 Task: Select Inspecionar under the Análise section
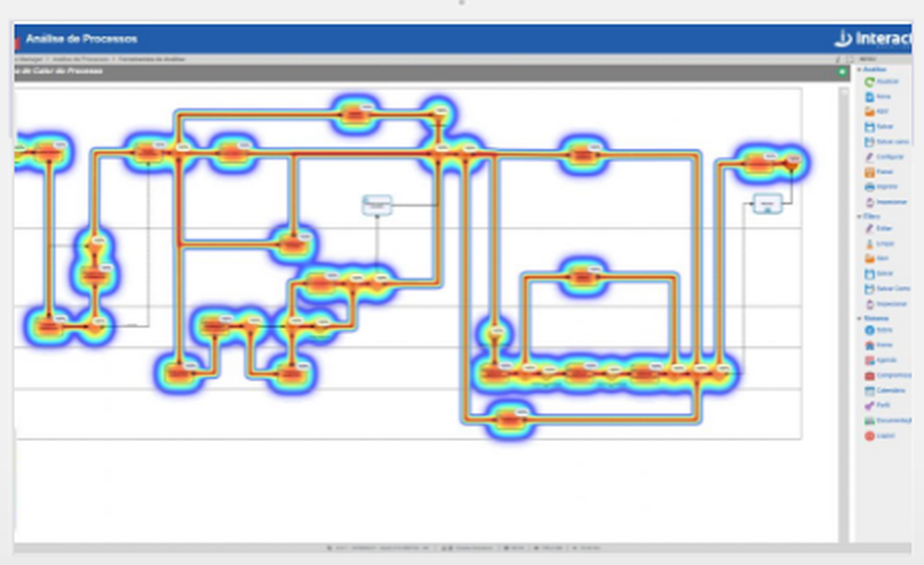tap(886, 202)
